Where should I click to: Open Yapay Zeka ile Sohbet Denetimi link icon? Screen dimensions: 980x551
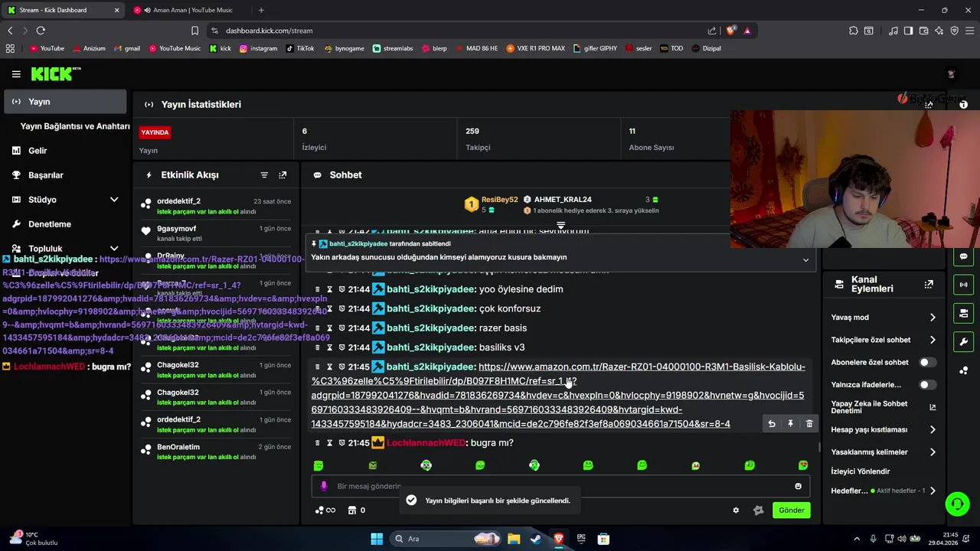933,407
